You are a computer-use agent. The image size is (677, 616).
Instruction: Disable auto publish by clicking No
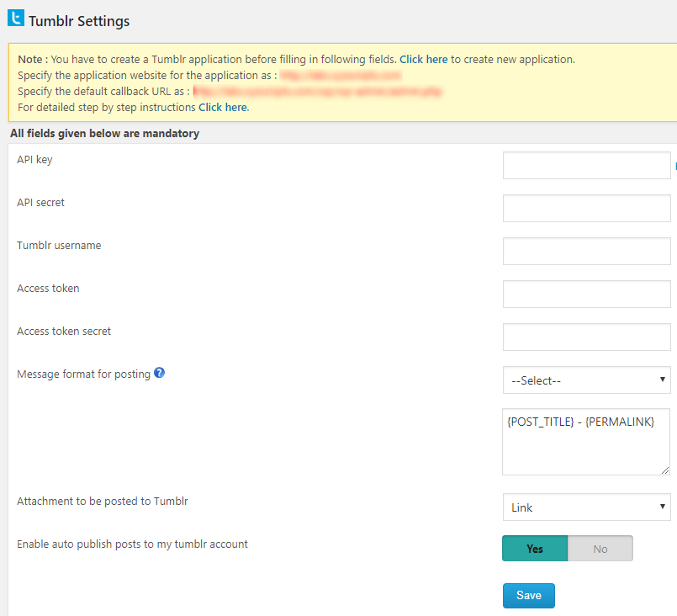coord(600,548)
